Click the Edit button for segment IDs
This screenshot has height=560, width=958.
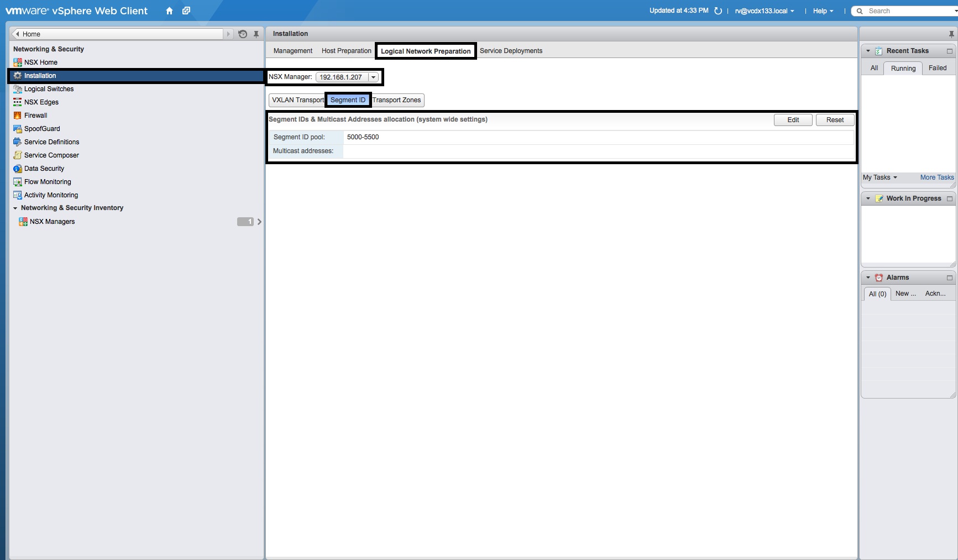793,120
